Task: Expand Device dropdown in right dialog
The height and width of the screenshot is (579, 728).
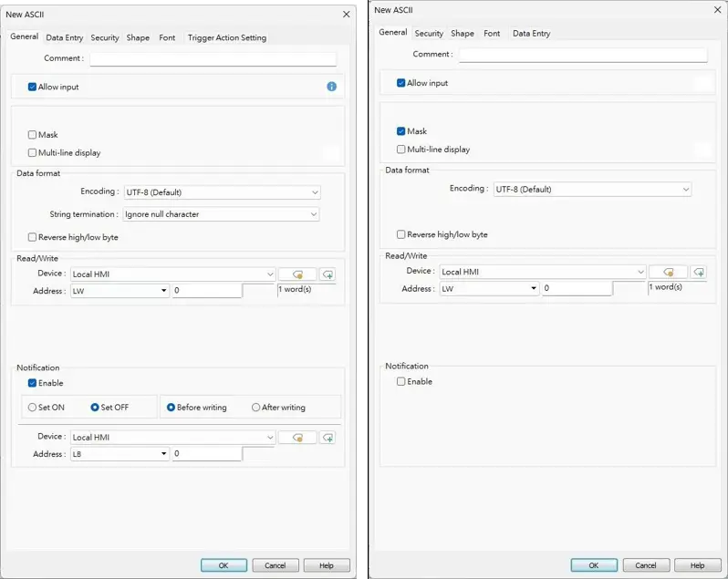Action: pyautogui.click(x=543, y=272)
